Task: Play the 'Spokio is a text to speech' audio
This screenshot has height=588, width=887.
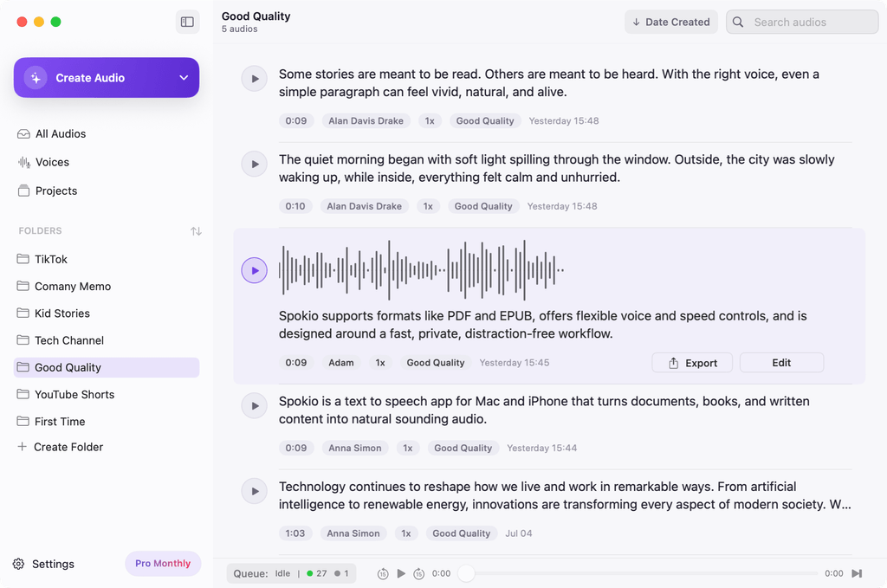Action: point(255,406)
